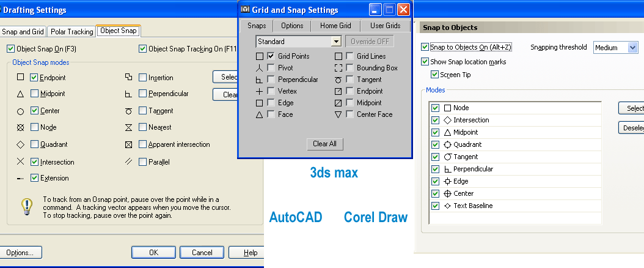Image resolution: width=644 pixels, height=268 pixels.
Task: Open the Polar Tracking tab
Action: pos(72,32)
